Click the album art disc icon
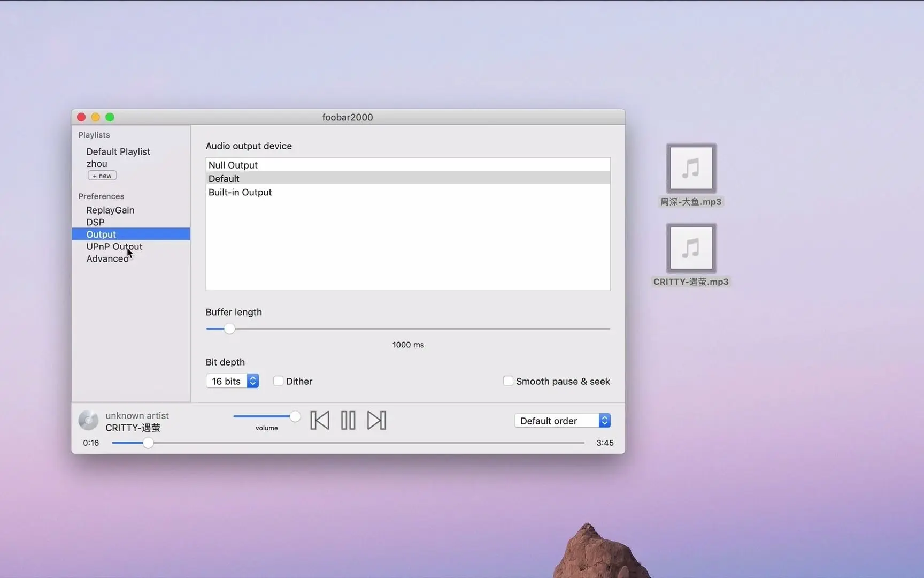 click(88, 421)
